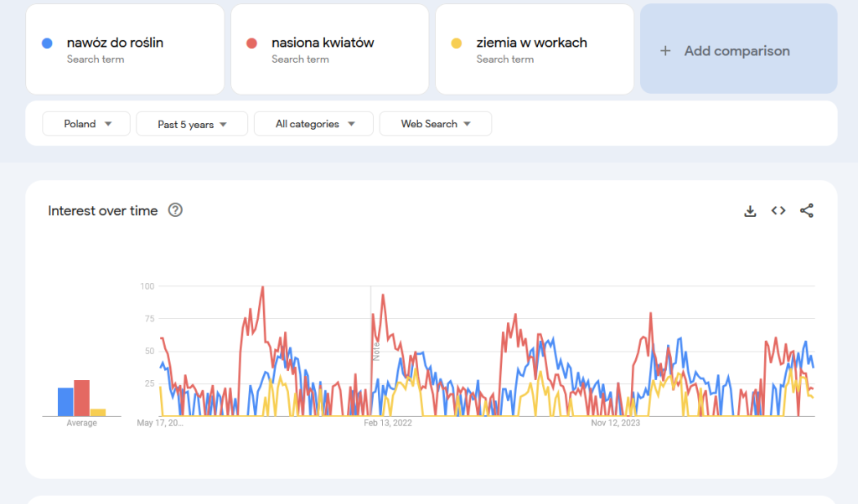Edit the 'nawóz do roślin' search term
858x504 pixels.
tap(126, 49)
